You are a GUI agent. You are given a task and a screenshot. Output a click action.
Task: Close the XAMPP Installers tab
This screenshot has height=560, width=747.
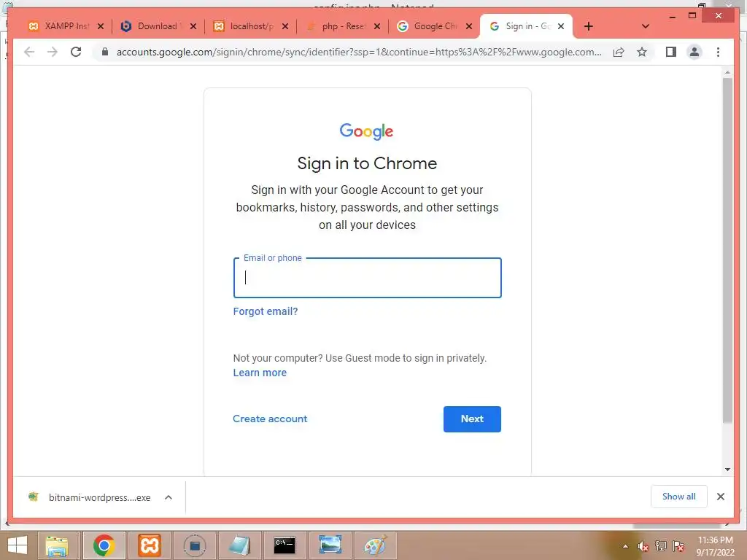pos(101,26)
